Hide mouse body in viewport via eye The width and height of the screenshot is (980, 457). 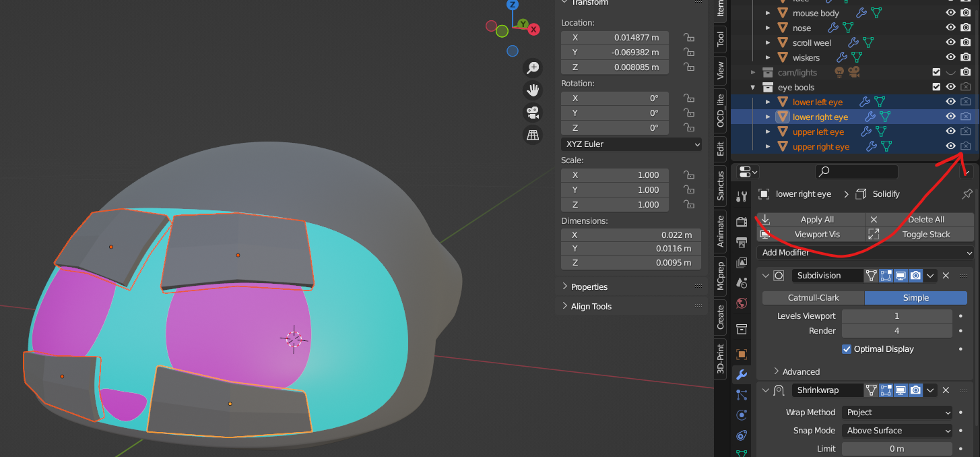click(950, 13)
